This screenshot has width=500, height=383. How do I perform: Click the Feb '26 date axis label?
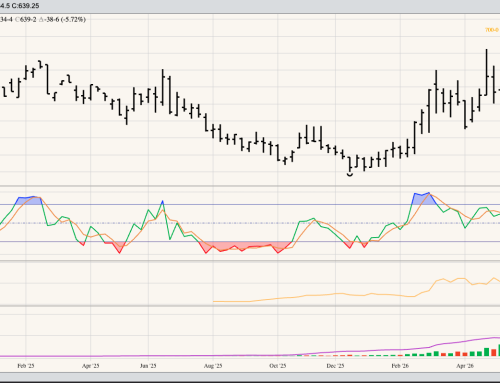pos(400,366)
